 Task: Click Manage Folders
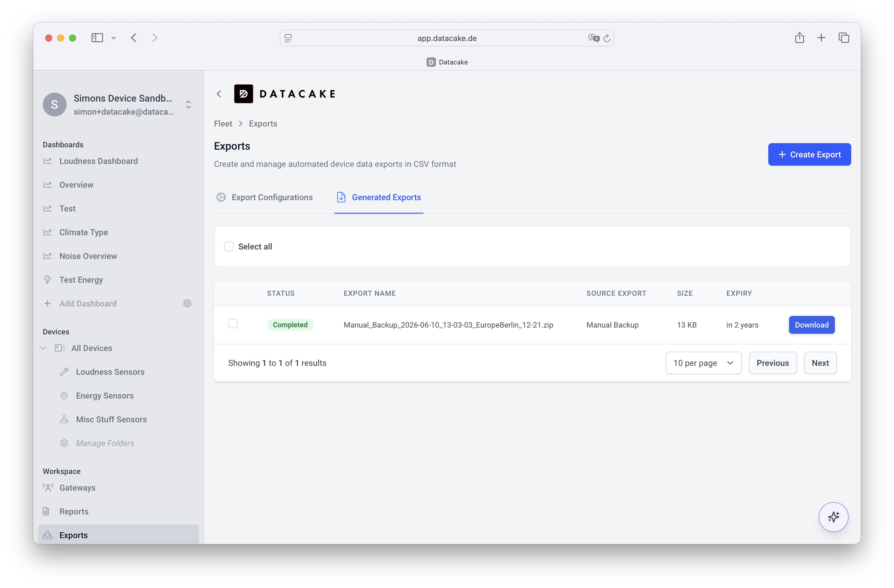[x=105, y=443]
